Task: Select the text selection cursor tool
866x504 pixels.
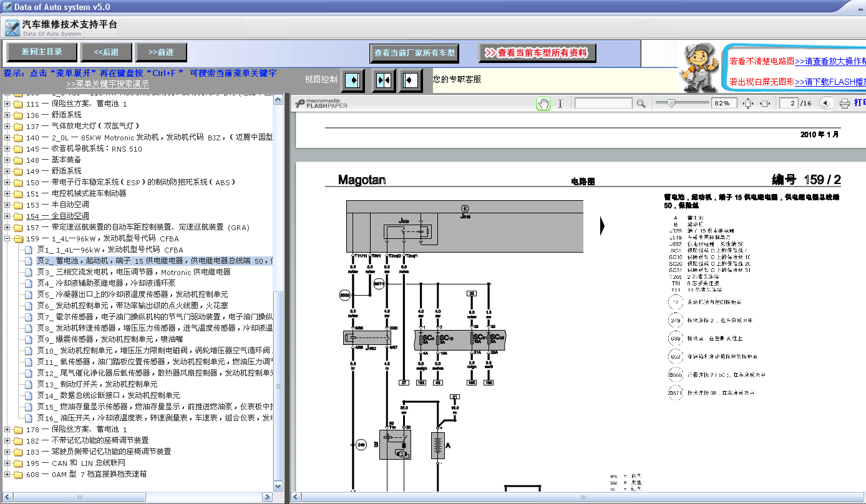Action: coord(560,104)
